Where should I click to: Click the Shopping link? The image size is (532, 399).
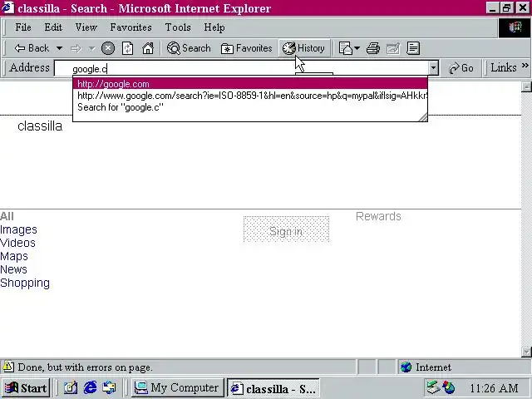(25, 283)
